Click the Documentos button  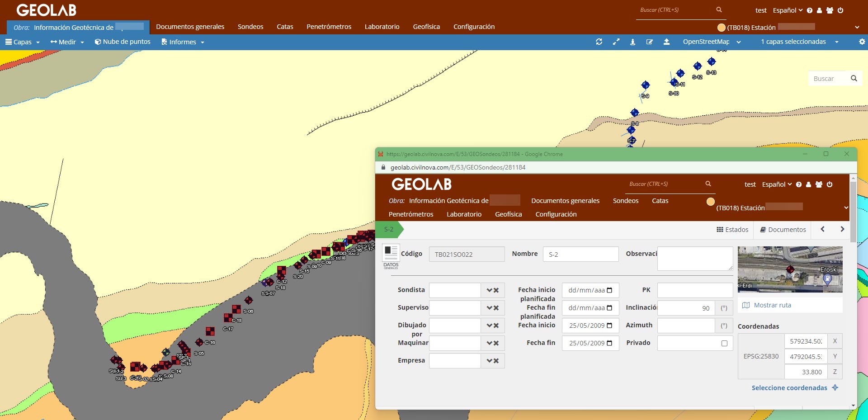[783, 230]
